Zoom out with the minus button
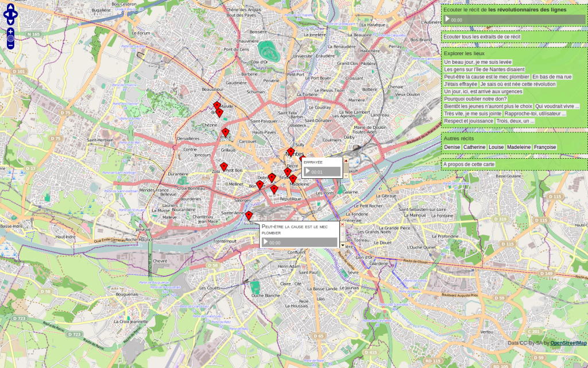This screenshot has width=588, height=368. [10, 45]
